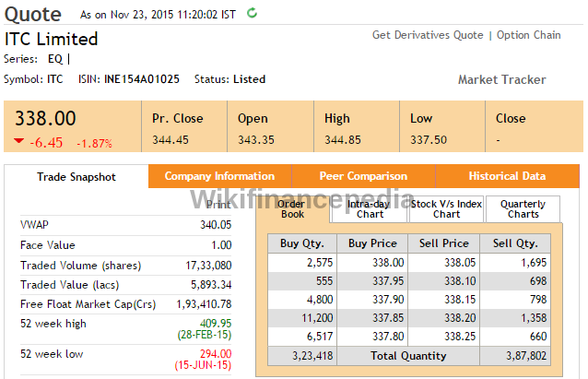The image size is (588, 379).
Task: Click the ISIN code INE154A01025
Action: (142, 79)
